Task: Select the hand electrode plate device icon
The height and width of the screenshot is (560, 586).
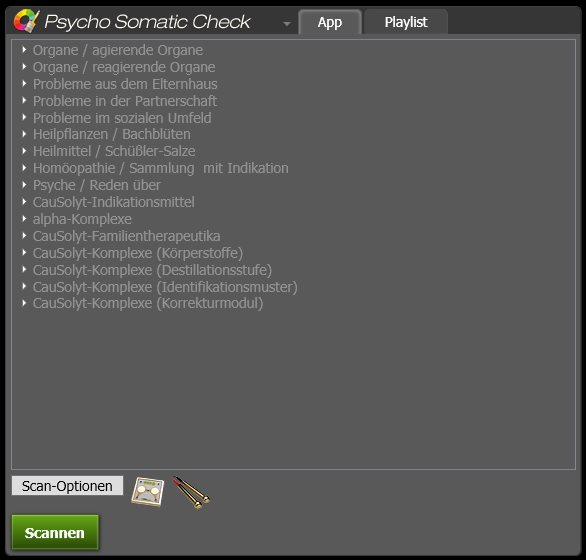Action: (x=148, y=492)
